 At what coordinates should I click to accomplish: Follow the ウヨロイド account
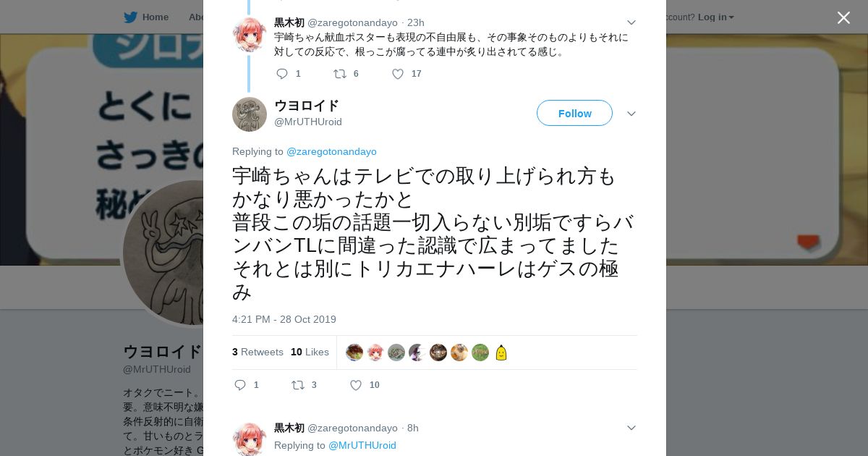(x=574, y=113)
